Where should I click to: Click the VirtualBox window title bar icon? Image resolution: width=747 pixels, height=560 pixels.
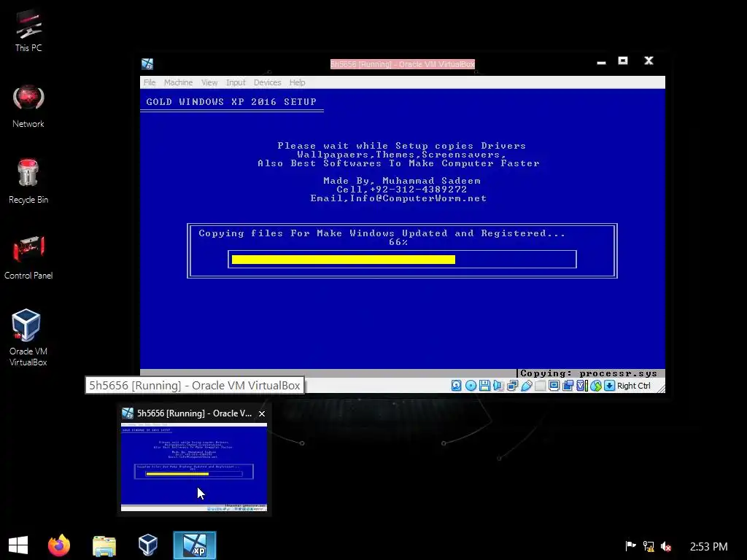point(147,64)
